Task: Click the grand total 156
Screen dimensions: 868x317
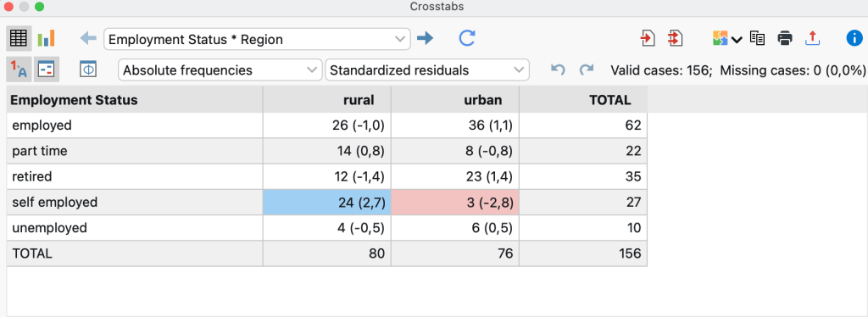Action: click(x=583, y=253)
